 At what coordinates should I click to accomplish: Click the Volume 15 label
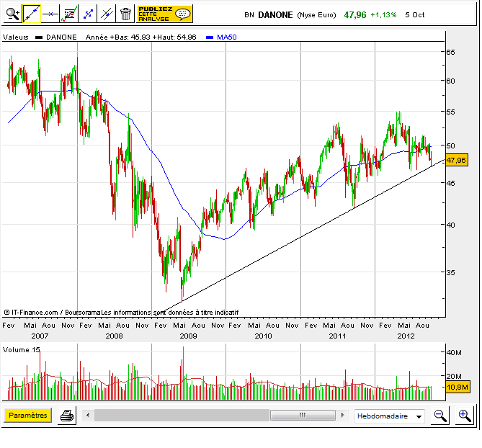[x=21, y=350]
